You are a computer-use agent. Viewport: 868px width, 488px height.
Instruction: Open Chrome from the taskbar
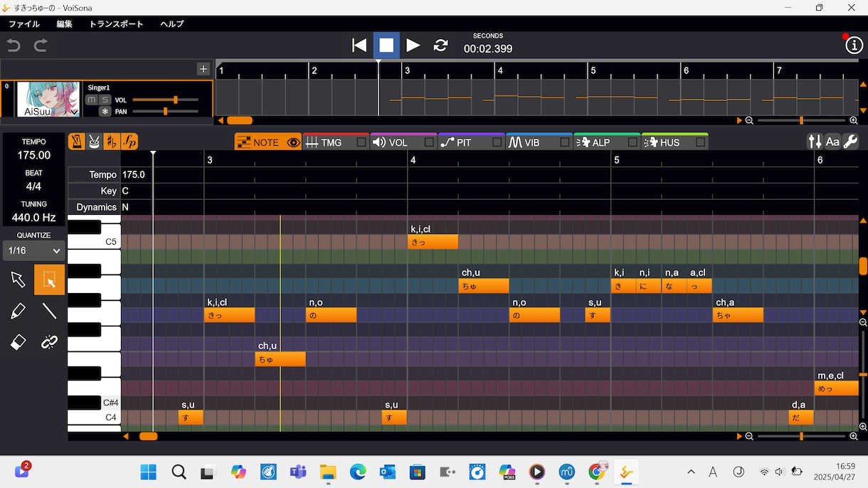click(597, 472)
